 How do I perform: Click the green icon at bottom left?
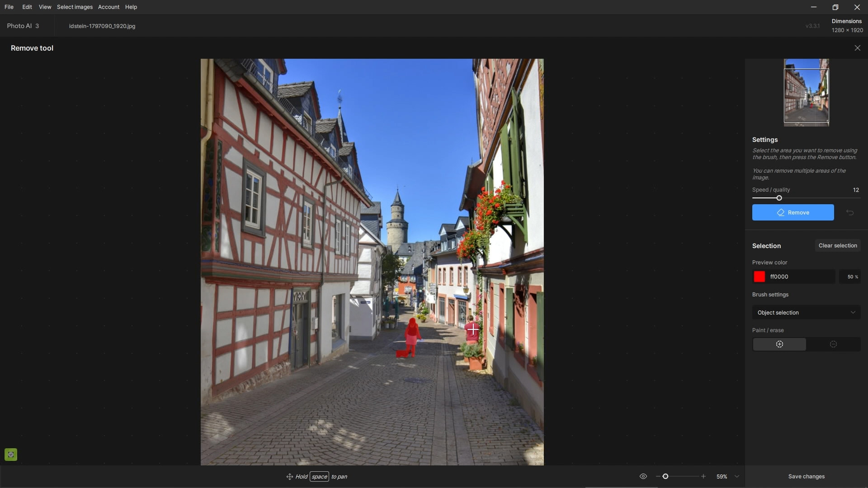click(11, 454)
